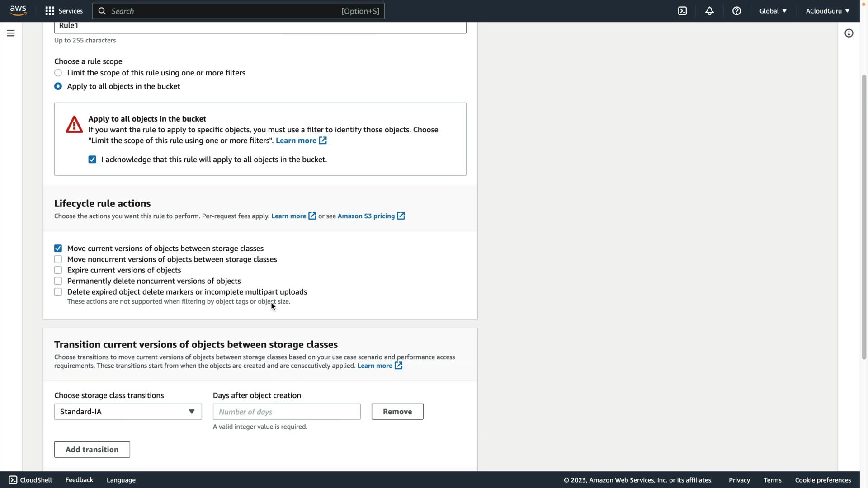The width and height of the screenshot is (868, 488).
Task: Enable Expire current versions of objects
Action: tap(58, 270)
